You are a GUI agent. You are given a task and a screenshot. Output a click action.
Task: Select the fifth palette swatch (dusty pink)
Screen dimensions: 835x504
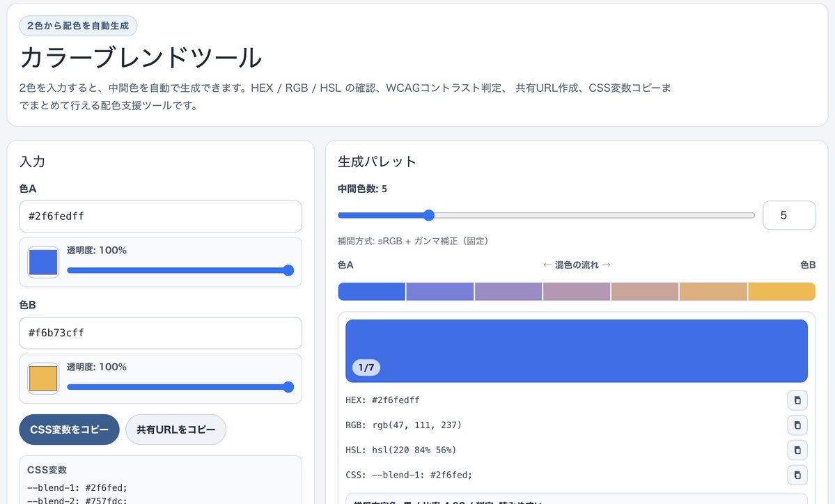(645, 292)
